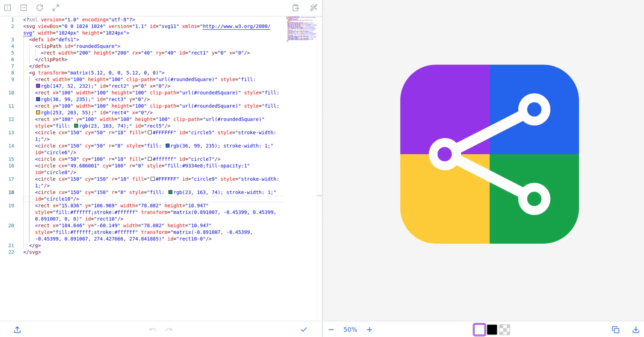Viewport: 644px width, 337px height.
Task: Click the clipboard paste icon
Action: [x=295, y=8]
